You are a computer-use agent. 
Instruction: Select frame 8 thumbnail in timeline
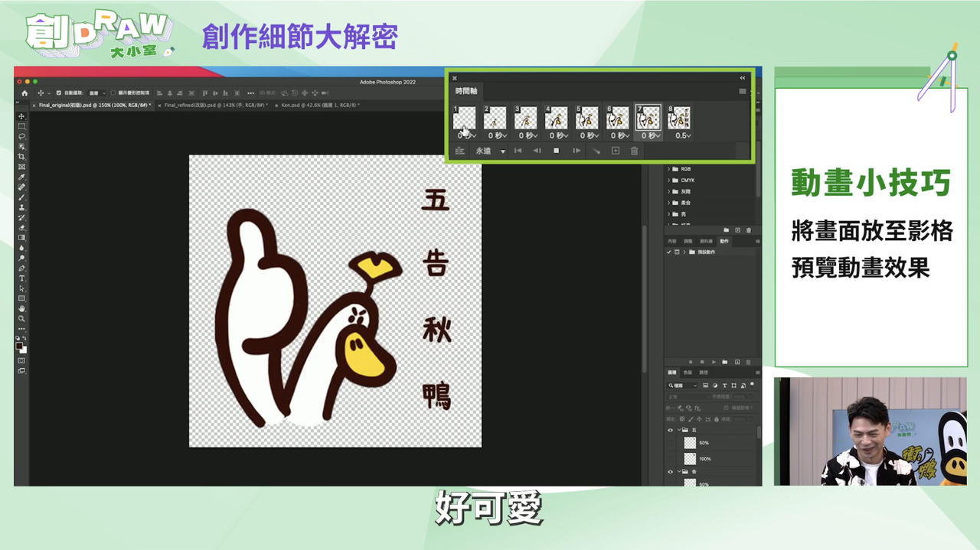678,118
